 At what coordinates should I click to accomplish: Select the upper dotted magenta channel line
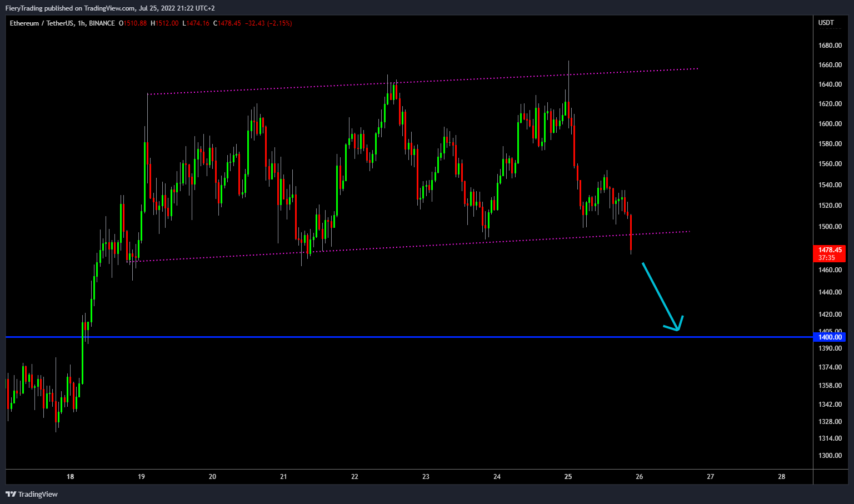pyautogui.click(x=422, y=82)
